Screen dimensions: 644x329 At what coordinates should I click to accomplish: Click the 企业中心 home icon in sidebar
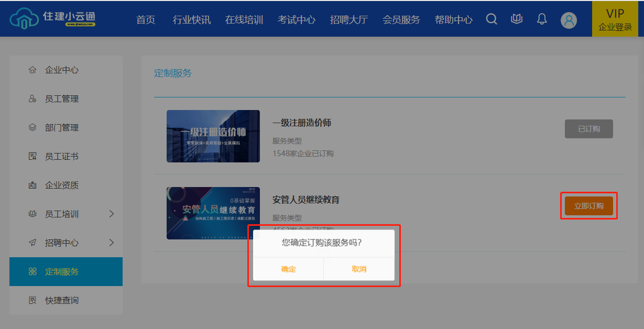[x=32, y=70]
